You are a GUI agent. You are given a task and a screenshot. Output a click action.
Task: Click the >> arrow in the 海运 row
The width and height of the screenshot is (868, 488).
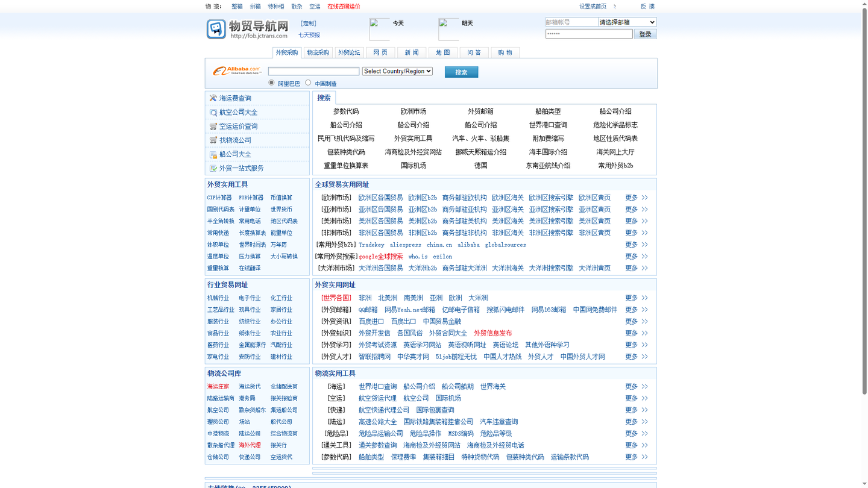click(644, 387)
